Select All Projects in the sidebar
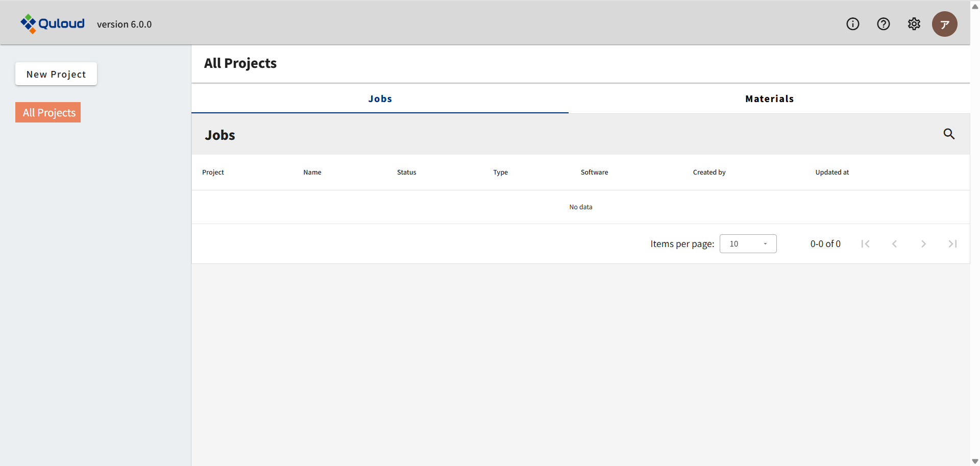 click(x=48, y=112)
